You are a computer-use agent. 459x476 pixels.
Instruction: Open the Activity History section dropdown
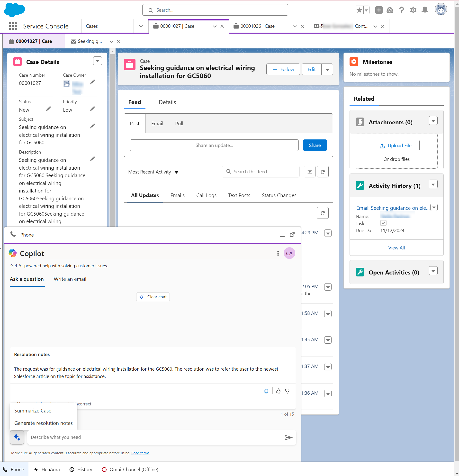[x=433, y=184]
